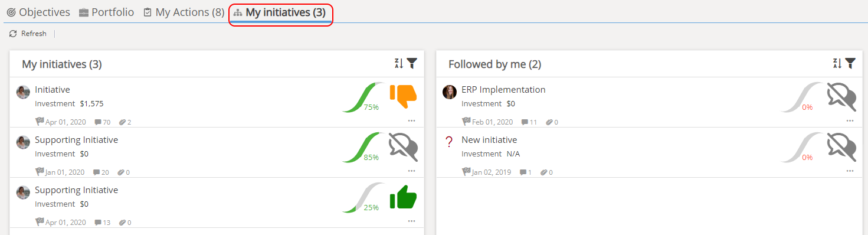
Task: Open more options for 85% Supporting Initiative
Action: 411,171
